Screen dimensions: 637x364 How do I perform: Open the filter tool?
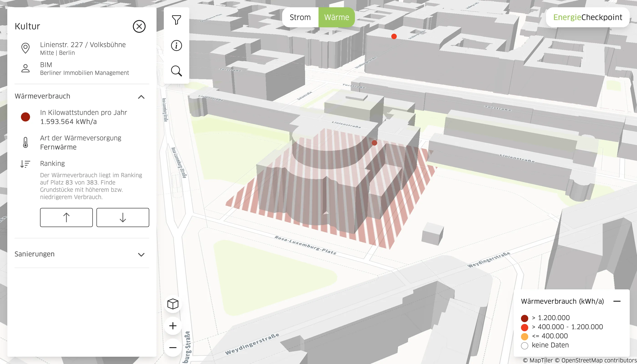(x=177, y=20)
